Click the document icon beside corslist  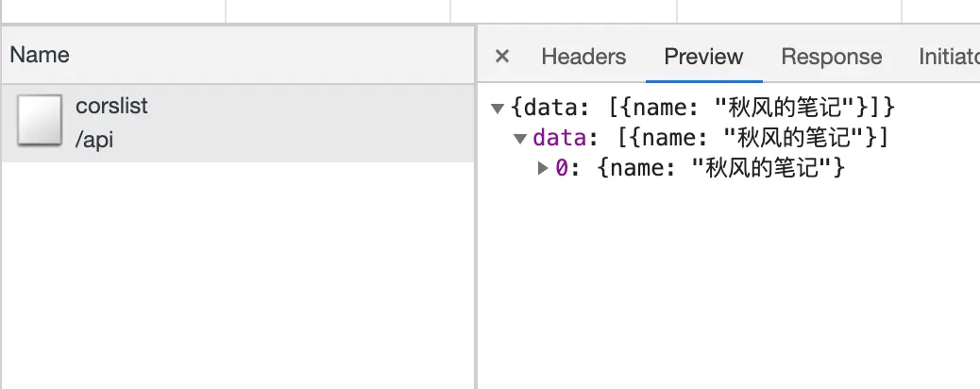pos(40,120)
